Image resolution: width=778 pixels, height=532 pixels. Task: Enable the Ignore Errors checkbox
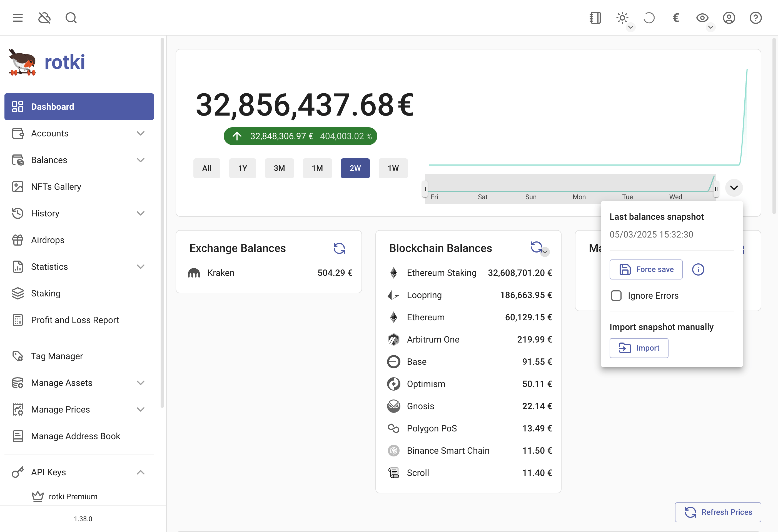coord(616,296)
